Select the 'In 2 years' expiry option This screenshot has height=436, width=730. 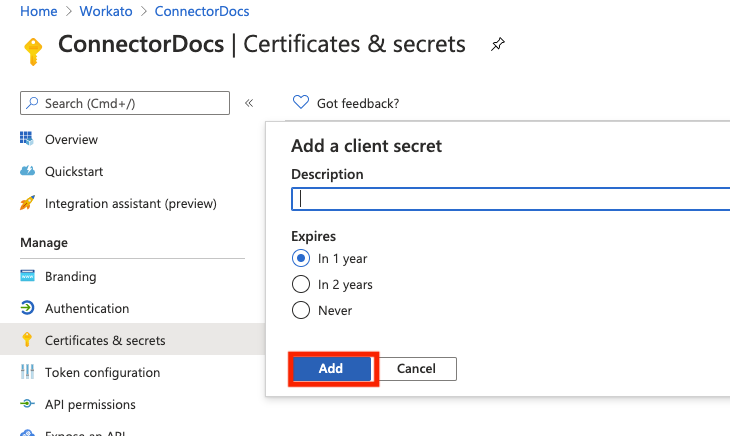click(x=301, y=284)
